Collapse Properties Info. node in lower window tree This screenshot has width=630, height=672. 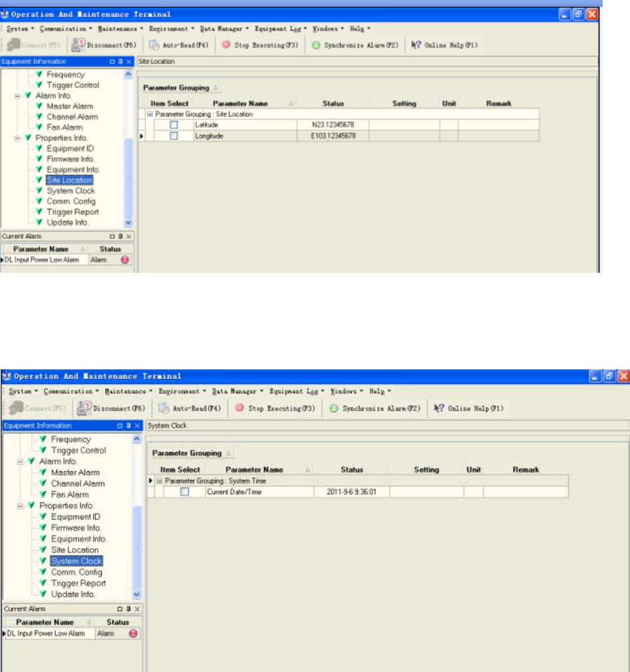[x=20, y=506]
